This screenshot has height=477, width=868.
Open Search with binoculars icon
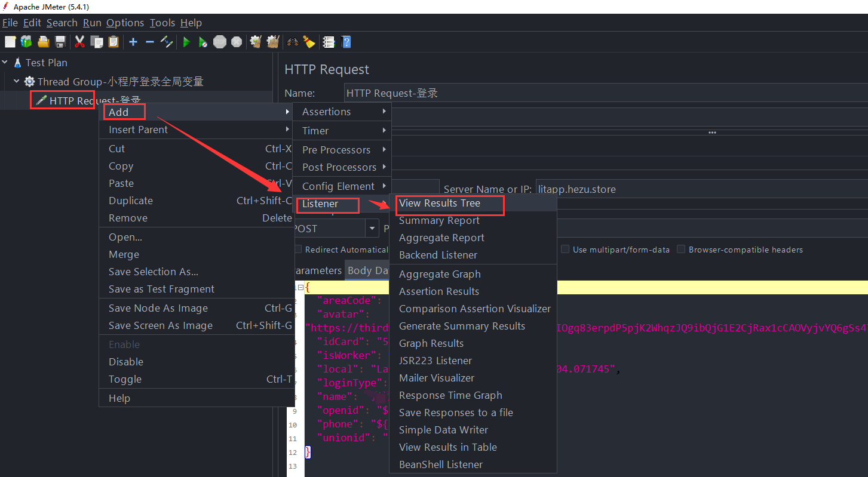(x=293, y=42)
